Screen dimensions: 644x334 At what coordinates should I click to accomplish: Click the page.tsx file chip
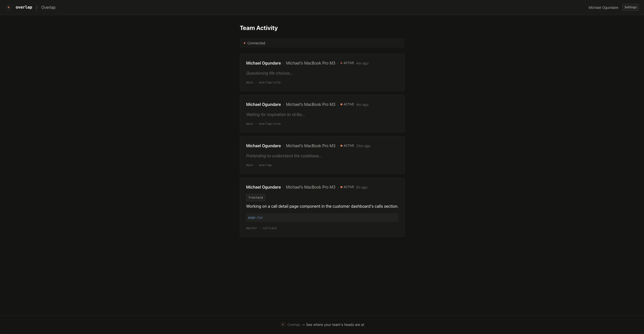[x=255, y=217]
